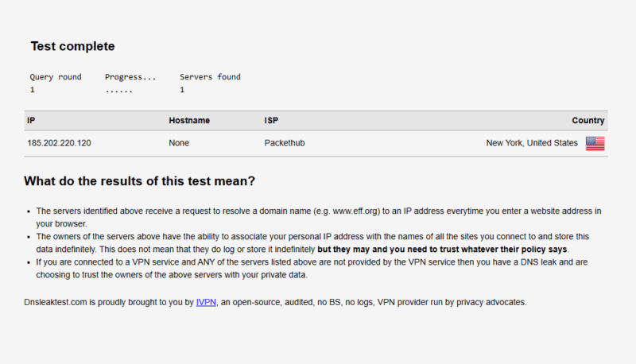Click the first bullet about www.eff.org

(319, 217)
